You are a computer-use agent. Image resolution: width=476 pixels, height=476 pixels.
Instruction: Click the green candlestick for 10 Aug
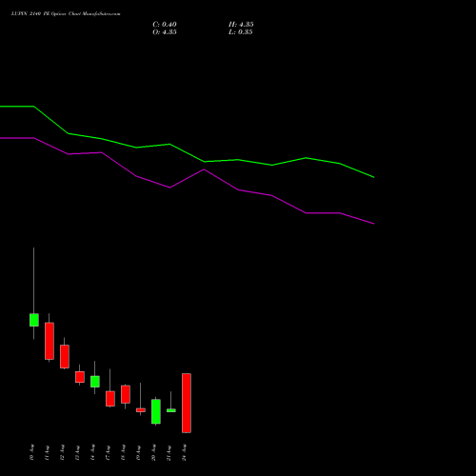(34, 320)
